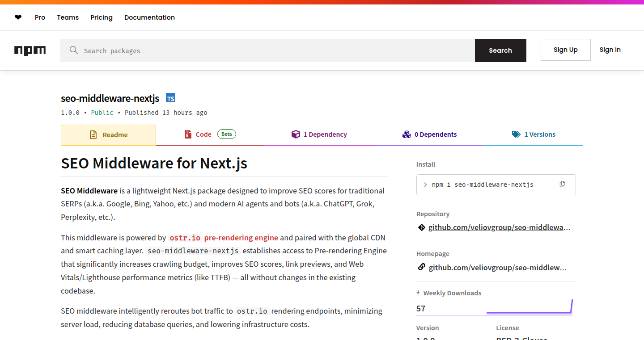Click the Versions tags icon
This screenshot has height=340, width=644.
[516, 134]
